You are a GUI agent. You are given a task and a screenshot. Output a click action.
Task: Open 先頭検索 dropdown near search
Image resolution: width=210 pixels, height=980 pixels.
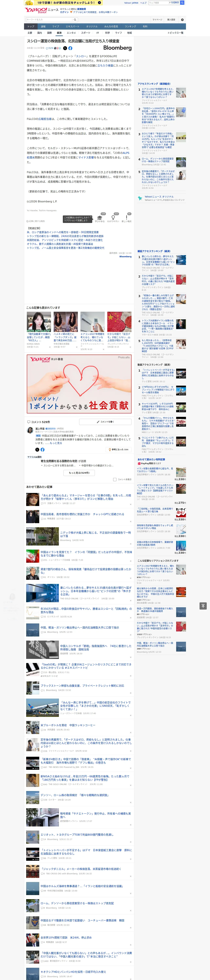[175, 3]
